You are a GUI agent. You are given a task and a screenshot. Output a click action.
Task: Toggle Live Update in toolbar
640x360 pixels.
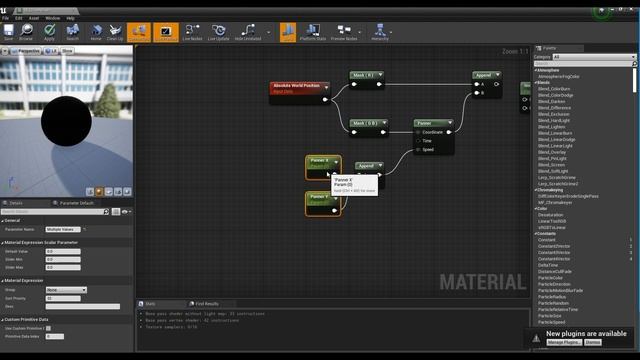218,32
